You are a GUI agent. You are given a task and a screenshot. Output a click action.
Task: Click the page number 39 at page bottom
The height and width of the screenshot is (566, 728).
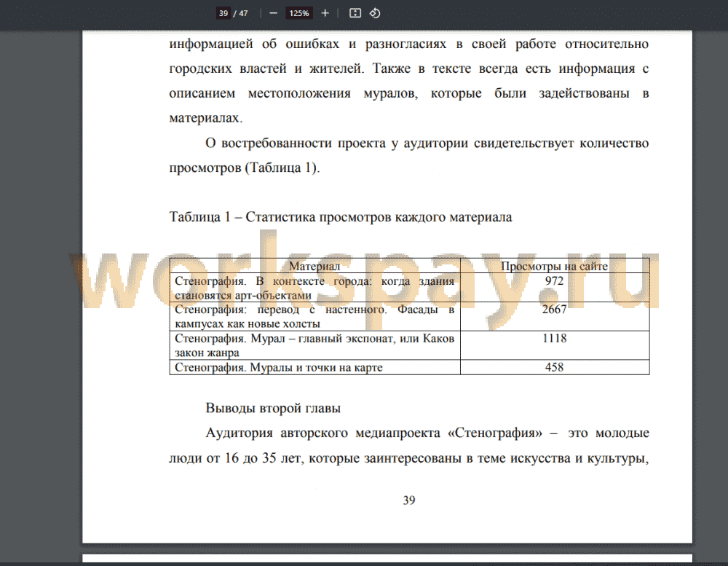(x=409, y=500)
